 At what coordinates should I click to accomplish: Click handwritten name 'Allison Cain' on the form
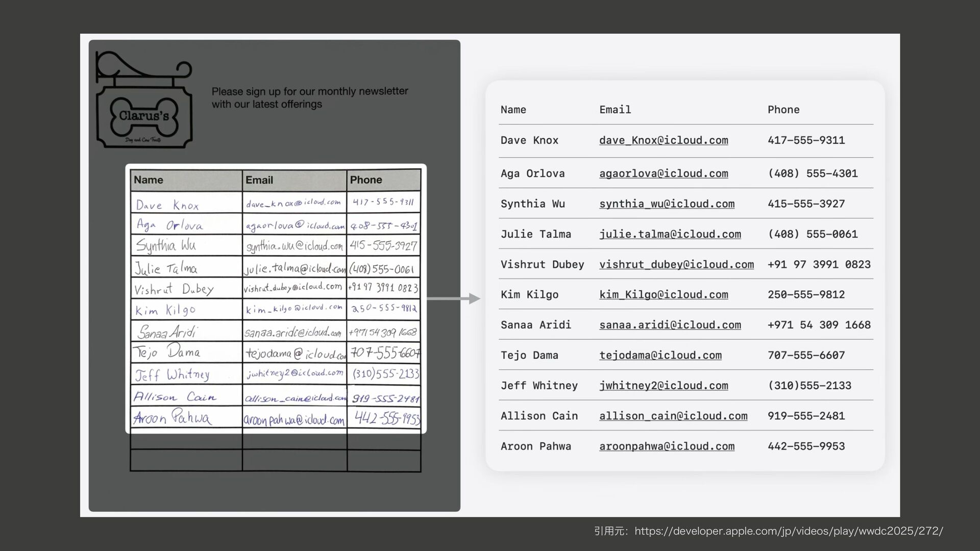(x=175, y=397)
